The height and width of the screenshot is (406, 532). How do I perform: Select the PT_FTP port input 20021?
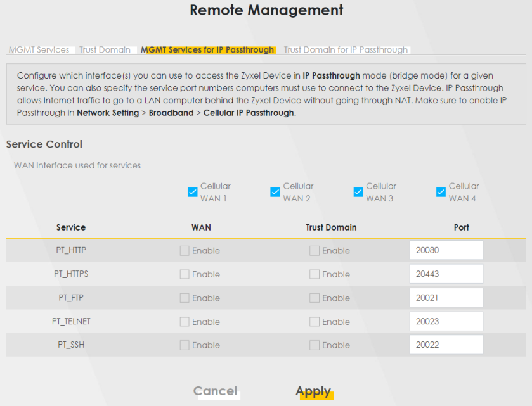(446, 298)
